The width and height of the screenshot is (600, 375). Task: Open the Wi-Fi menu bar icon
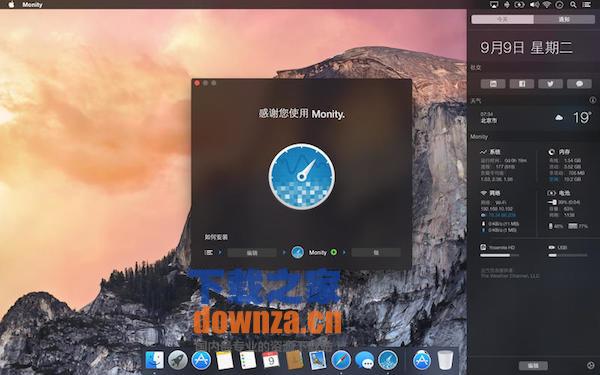click(546, 5)
